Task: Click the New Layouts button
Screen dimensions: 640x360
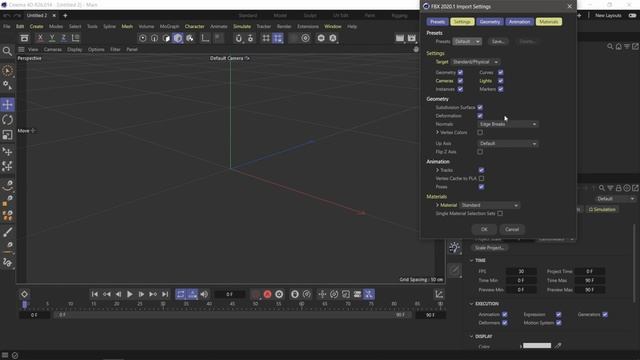Action: pyautogui.click(x=608, y=16)
